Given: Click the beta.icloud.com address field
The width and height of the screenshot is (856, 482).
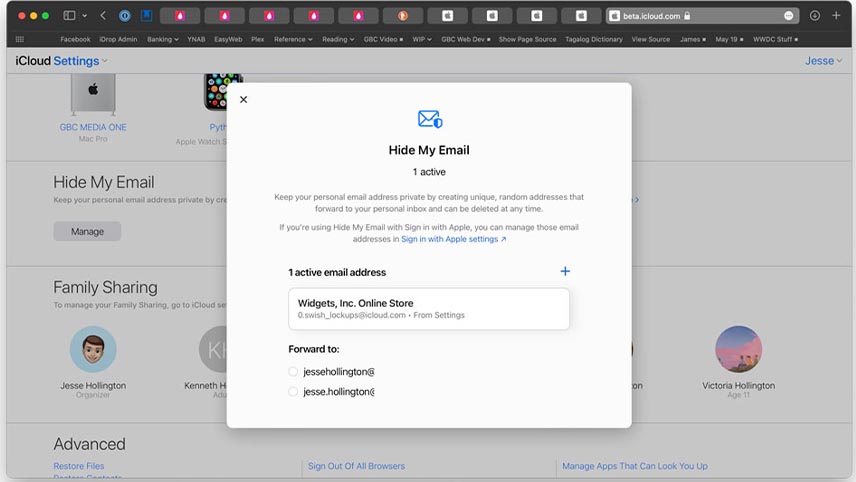Looking at the screenshot, I should [x=702, y=16].
